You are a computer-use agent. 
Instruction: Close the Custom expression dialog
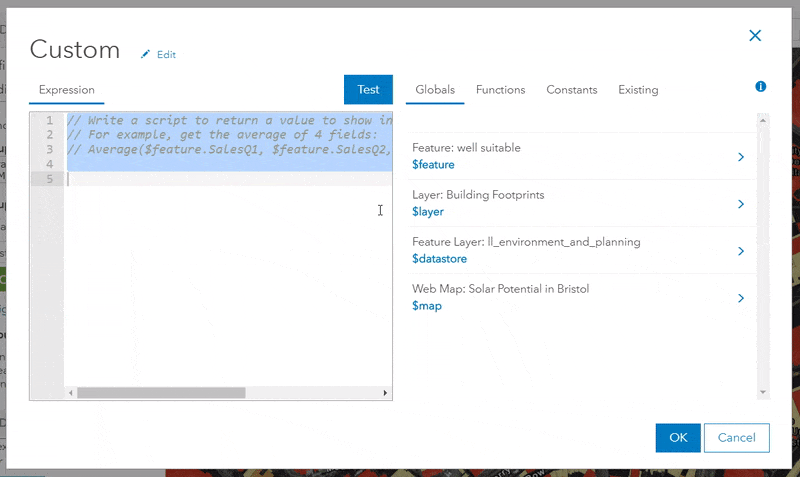(755, 36)
